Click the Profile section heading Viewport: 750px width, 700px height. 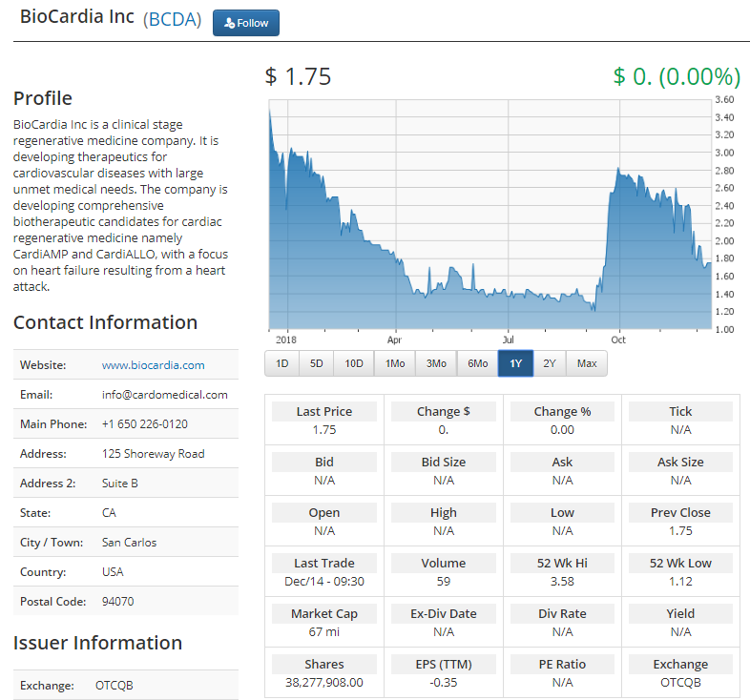[43, 98]
